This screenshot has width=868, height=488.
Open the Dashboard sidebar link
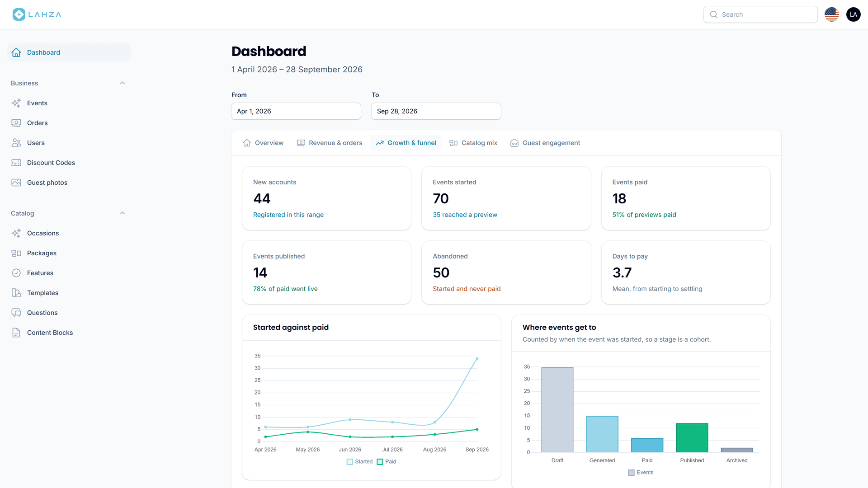tap(69, 52)
